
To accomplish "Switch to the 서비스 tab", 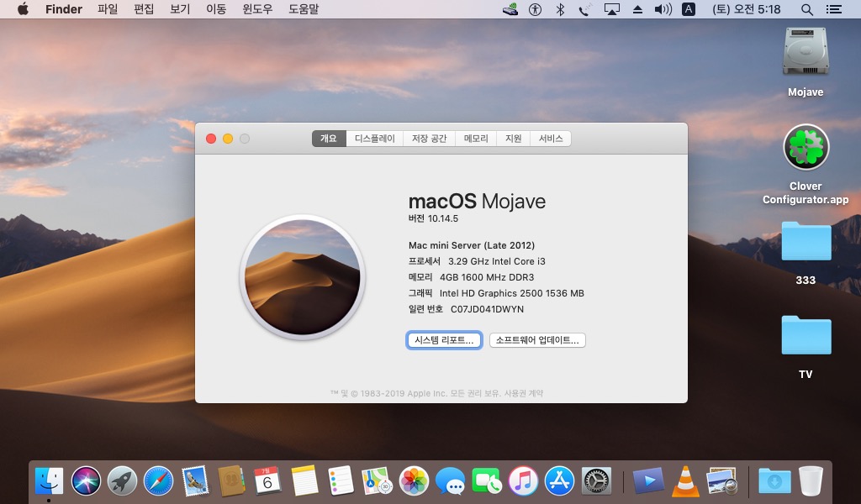I will coord(551,139).
